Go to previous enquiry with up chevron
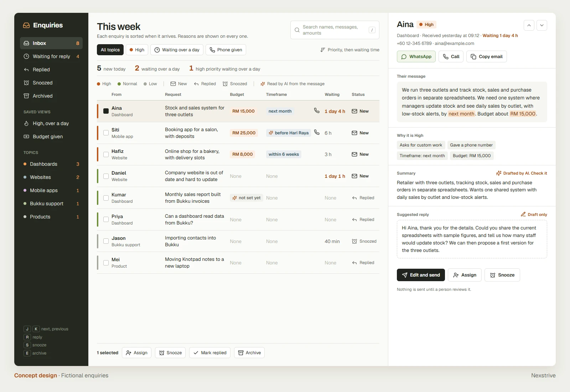The height and width of the screenshot is (392, 570). (529, 25)
